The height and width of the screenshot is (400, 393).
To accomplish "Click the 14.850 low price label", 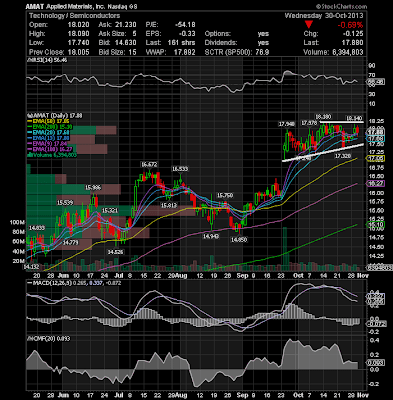I will coord(239,239).
